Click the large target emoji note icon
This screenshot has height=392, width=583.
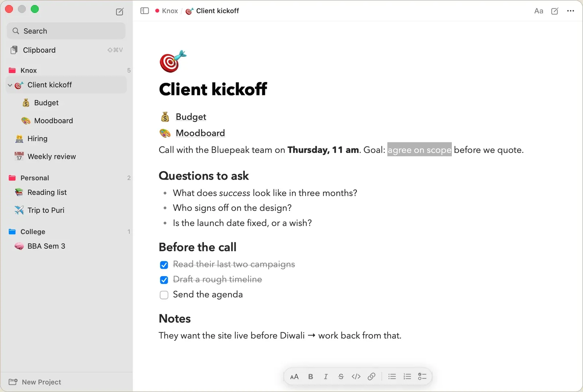point(173,62)
